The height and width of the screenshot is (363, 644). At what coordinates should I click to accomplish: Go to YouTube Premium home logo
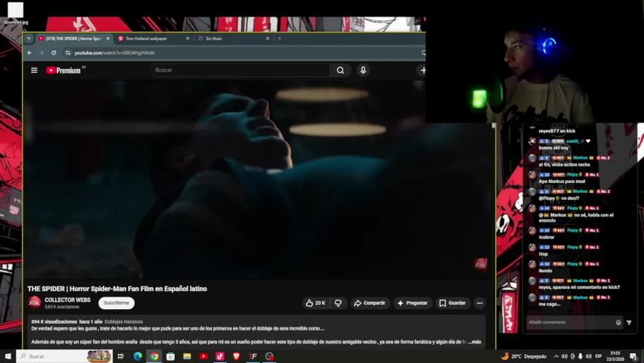(65, 71)
